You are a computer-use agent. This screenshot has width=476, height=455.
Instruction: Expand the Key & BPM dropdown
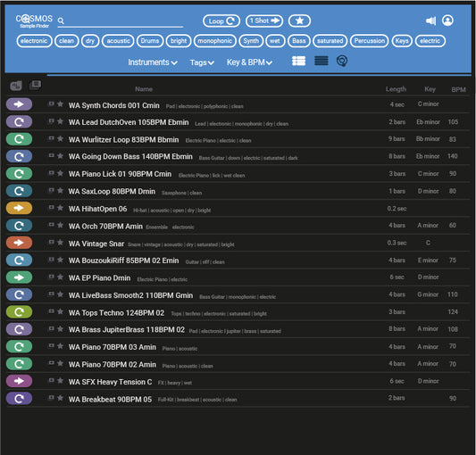(249, 62)
